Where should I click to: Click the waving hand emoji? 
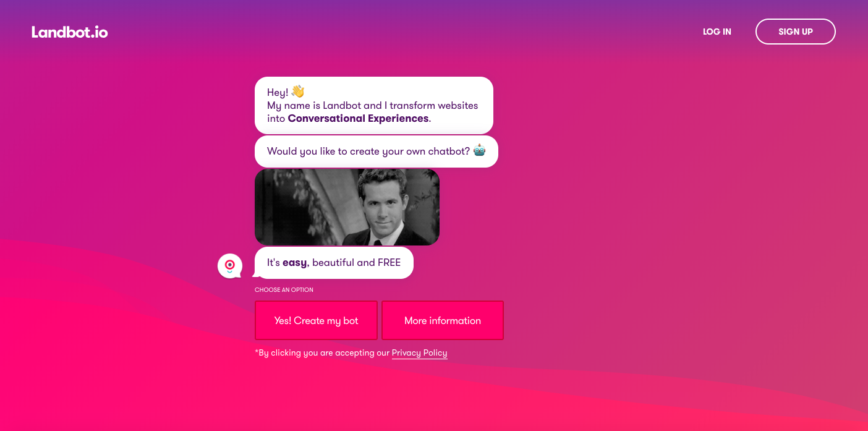click(298, 92)
